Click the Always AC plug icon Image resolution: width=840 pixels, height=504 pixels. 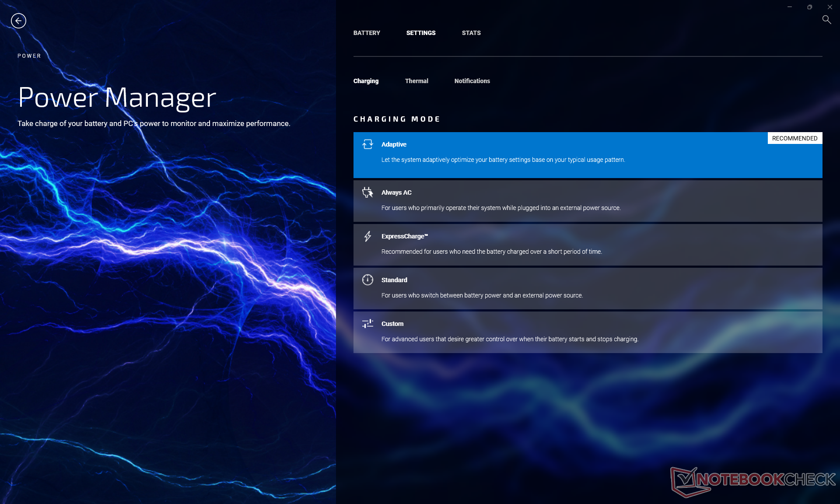pyautogui.click(x=367, y=192)
